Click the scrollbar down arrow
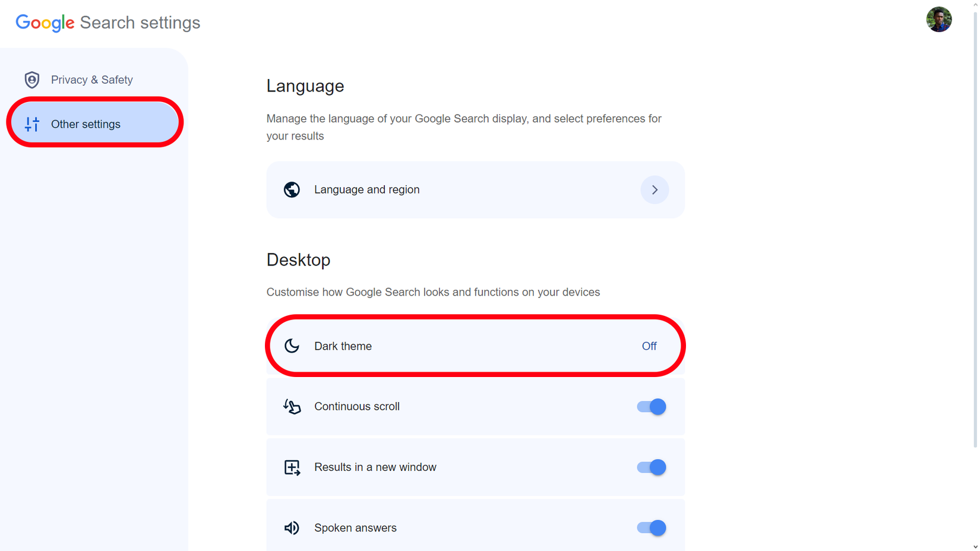 coord(975,547)
